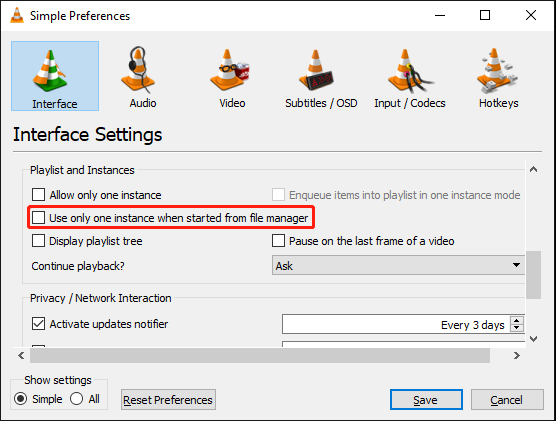Image resolution: width=556 pixels, height=421 pixels.
Task: Open the Hotkeys settings category
Action: tap(499, 76)
